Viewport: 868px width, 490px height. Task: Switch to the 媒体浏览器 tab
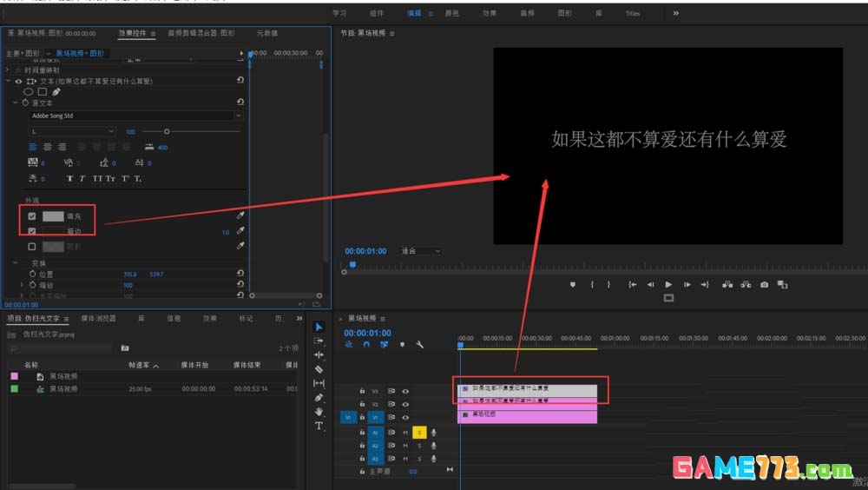pos(98,318)
